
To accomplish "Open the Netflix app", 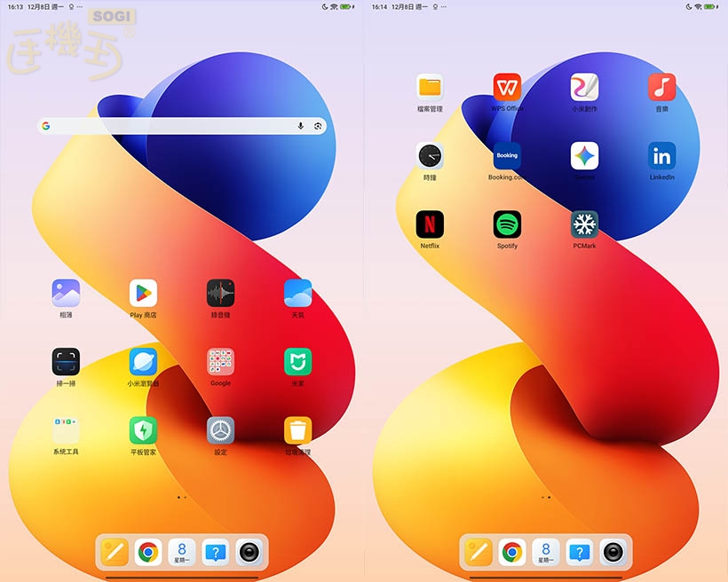I will coord(430,224).
